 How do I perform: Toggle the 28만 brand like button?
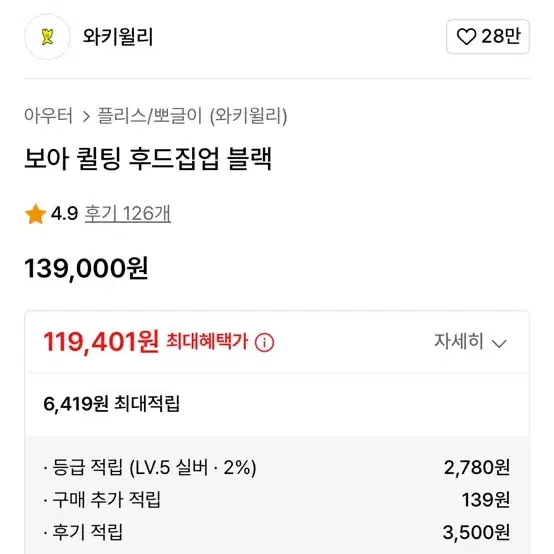(488, 37)
